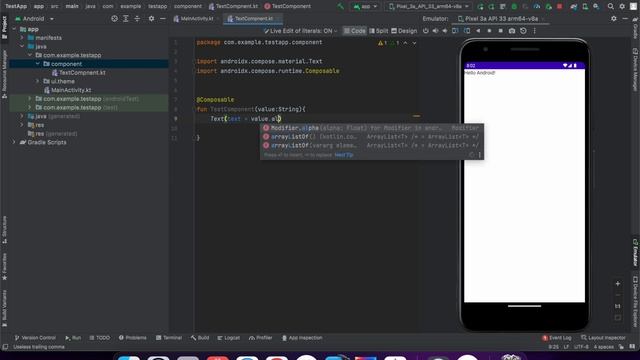The width and height of the screenshot is (640, 360).
Task: Collapse the java folder node
Action: pos(22,47)
